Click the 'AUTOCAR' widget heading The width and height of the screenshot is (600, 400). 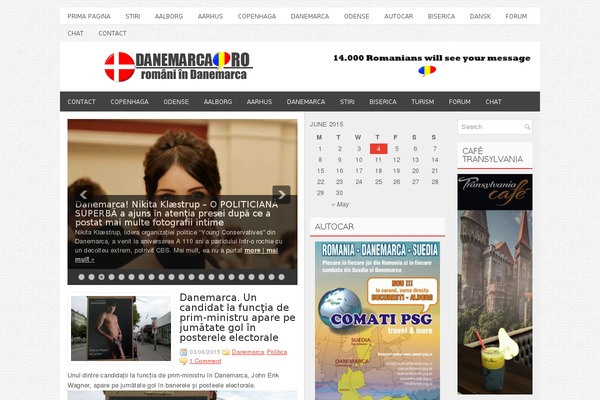334,227
